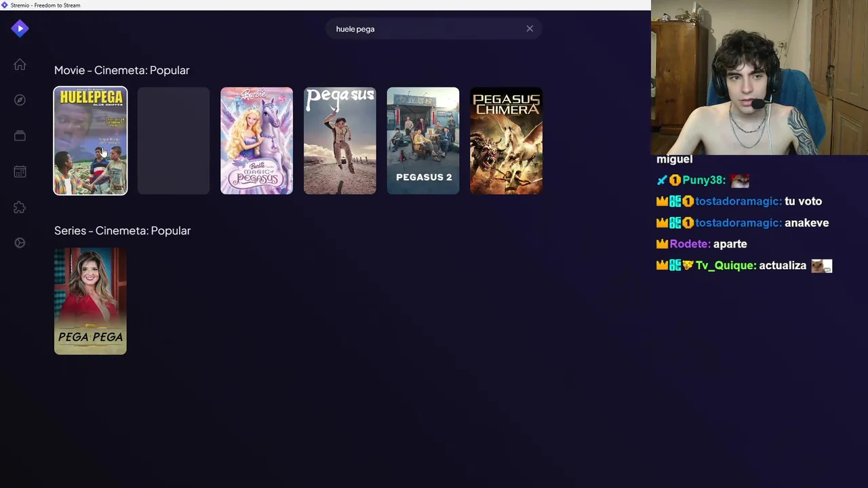This screenshot has height=488, width=868.
Task: Click the Stremio logo icon
Action: pos(20,28)
